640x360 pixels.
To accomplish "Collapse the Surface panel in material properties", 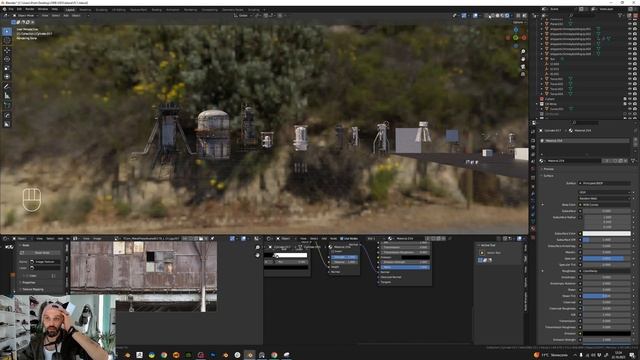I will (x=548, y=176).
